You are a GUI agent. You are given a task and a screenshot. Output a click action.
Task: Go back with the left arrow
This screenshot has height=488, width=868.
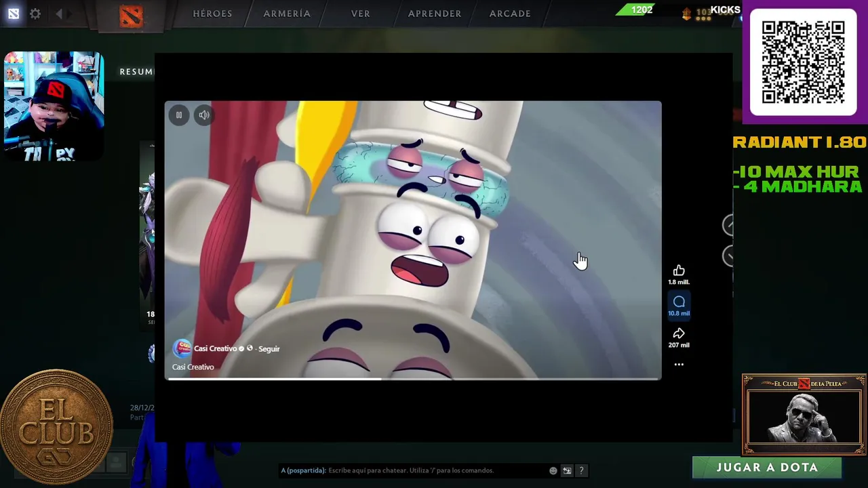point(59,14)
